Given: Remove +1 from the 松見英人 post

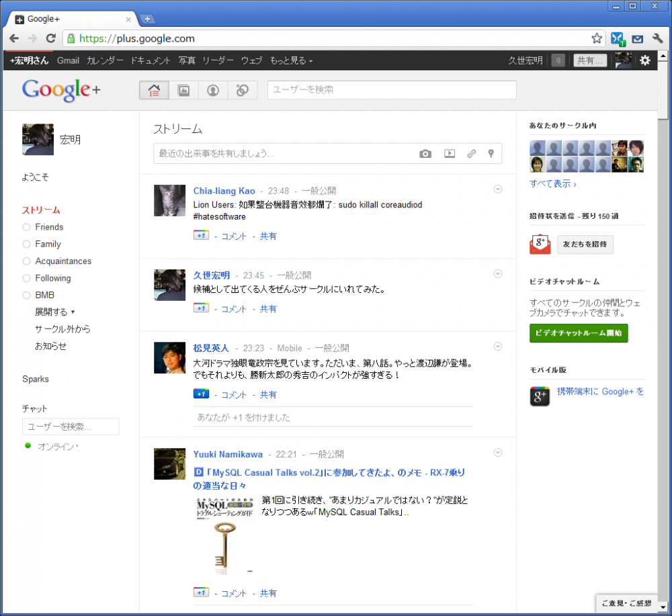Looking at the screenshot, I should [201, 394].
